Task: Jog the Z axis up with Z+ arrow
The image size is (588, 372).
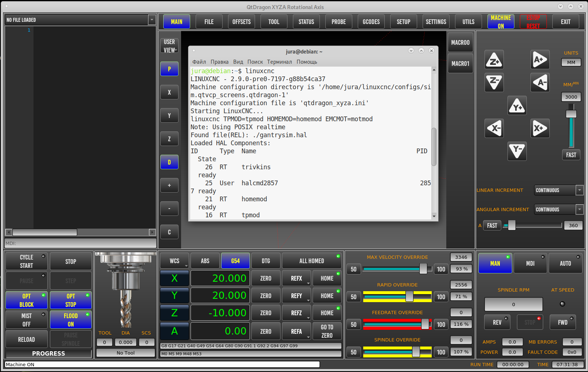Action: pos(494,59)
